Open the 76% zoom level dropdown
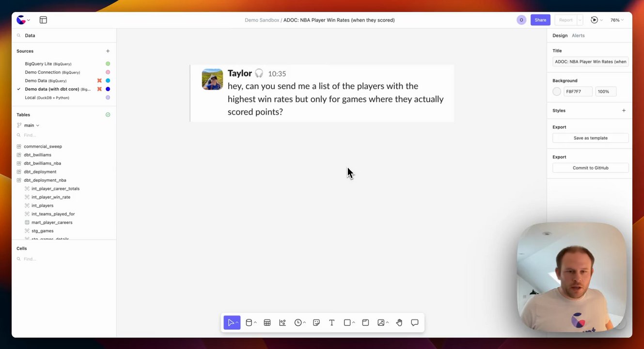Viewport: 644px width, 349px height. pos(617,20)
